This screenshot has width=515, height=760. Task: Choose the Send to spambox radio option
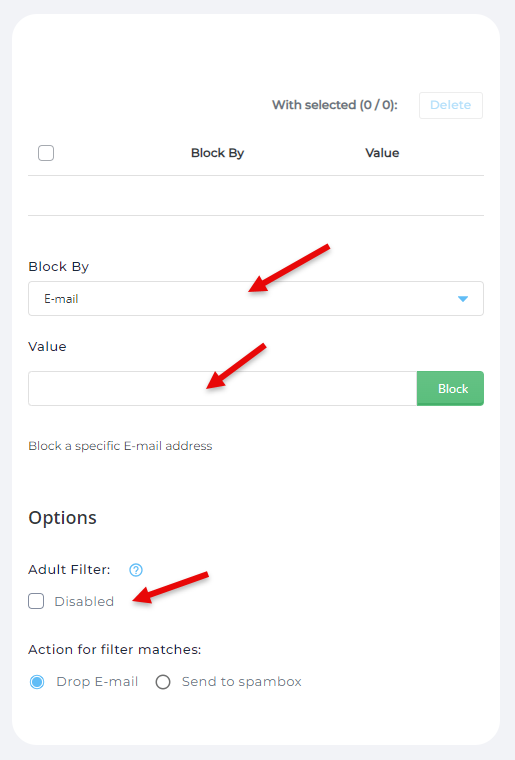[163, 682]
